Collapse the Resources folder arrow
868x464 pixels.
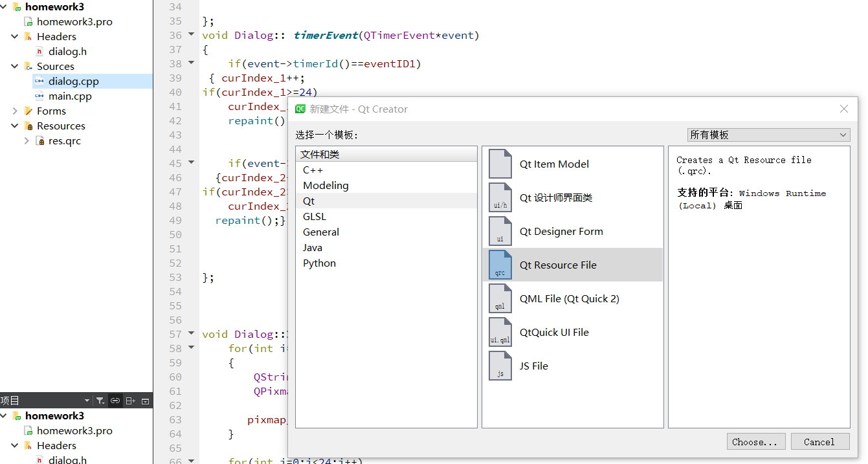click(x=15, y=126)
